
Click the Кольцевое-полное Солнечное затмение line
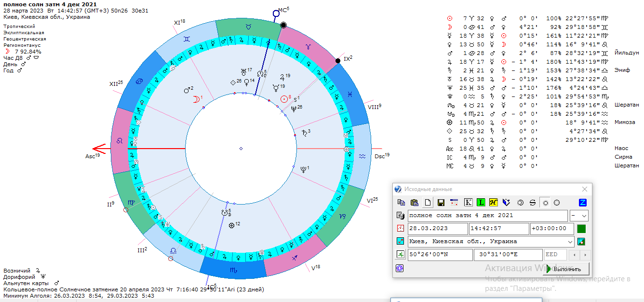pos(134,289)
